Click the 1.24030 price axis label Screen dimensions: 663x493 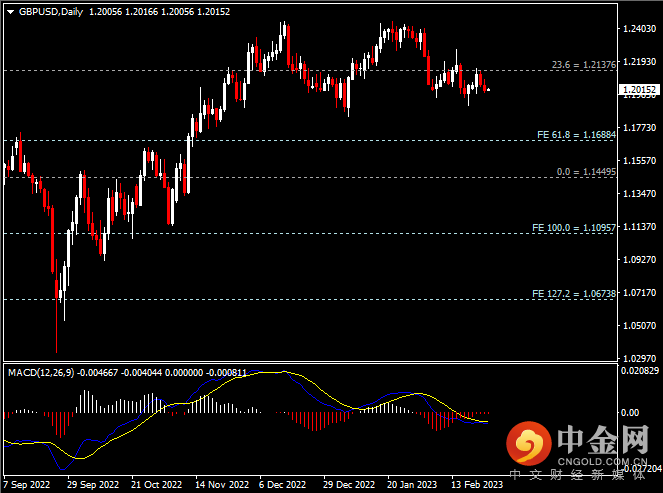pos(639,30)
